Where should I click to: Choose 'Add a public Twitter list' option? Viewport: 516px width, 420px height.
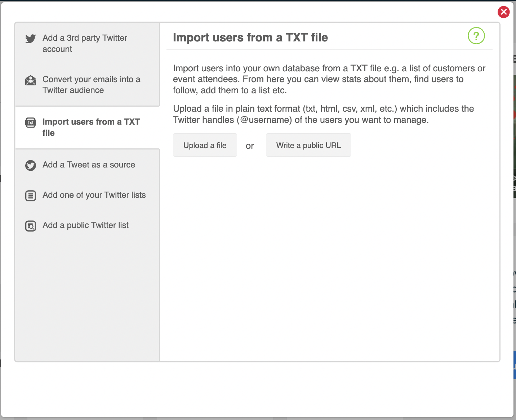click(87, 225)
